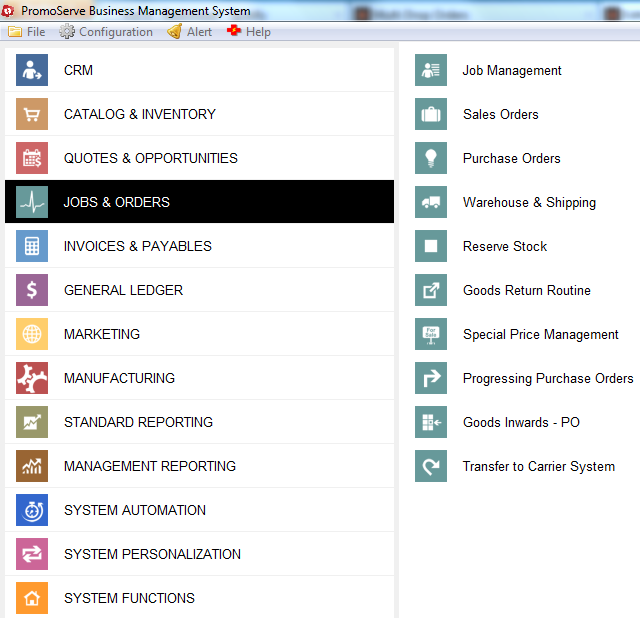The width and height of the screenshot is (640, 618).
Task: Click the System Functions home icon
Action: click(x=32, y=598)
